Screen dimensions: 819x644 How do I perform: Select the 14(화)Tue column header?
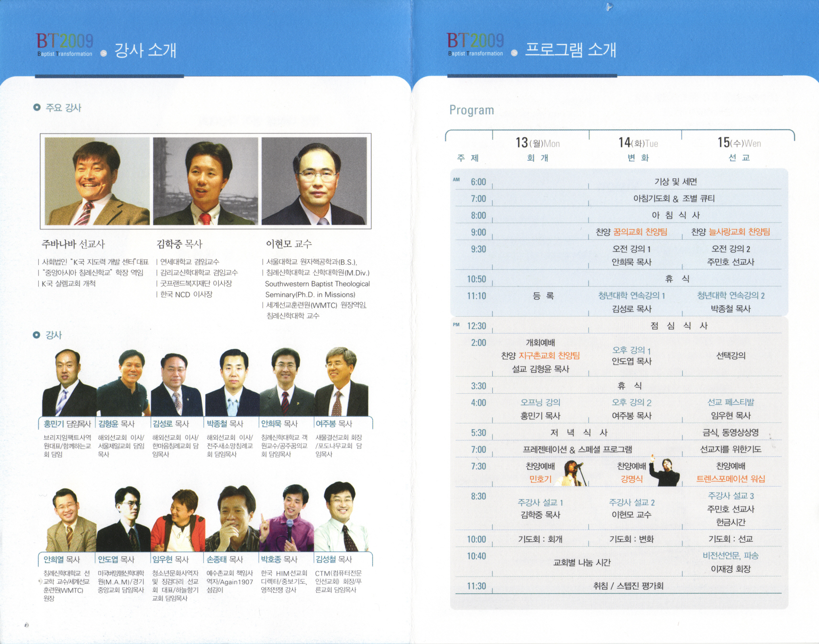pyautogui.click(x=638, y=143)
